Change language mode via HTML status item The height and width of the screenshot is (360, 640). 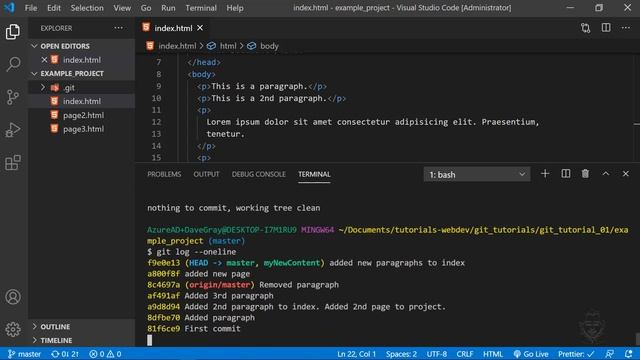pos(493,354)
